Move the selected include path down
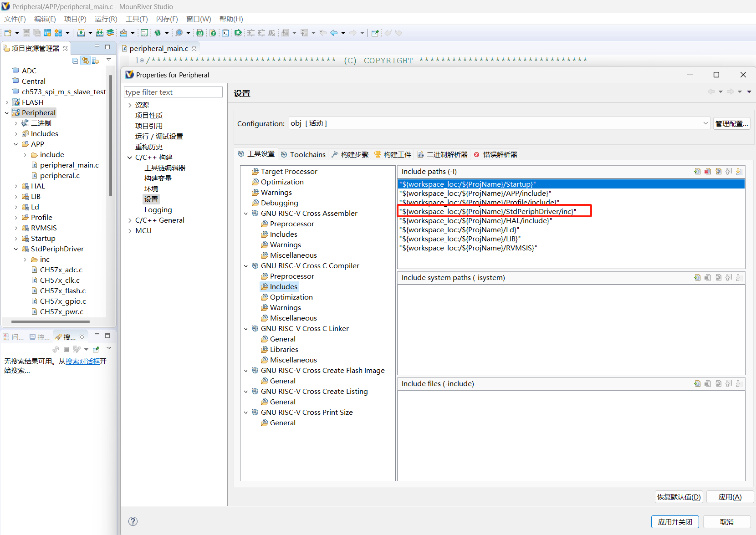Screen dimensions: 756x535 (x=739, y=172)
